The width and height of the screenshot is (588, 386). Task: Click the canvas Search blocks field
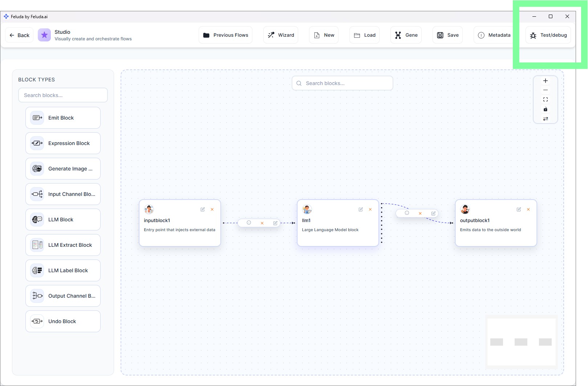coord(342,83)
